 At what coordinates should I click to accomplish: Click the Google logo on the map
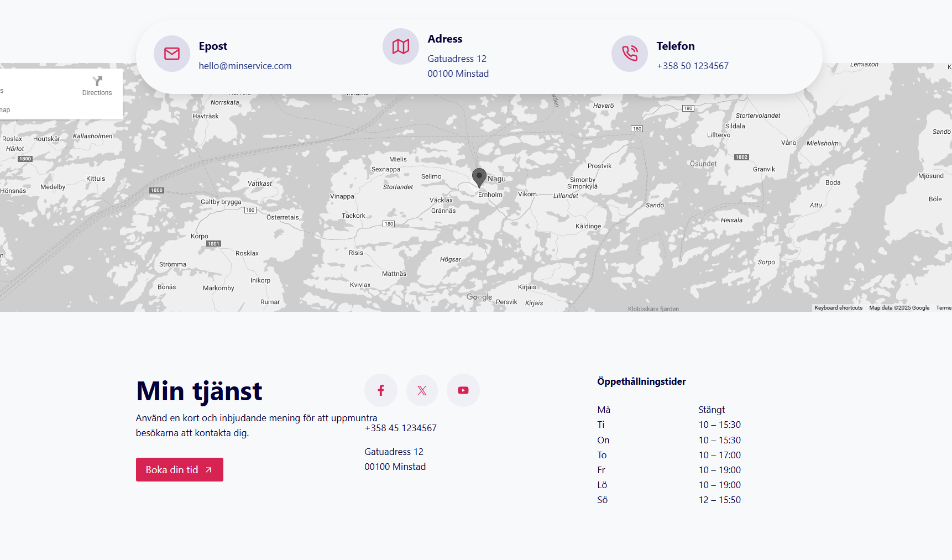click(x=479, y=297)
